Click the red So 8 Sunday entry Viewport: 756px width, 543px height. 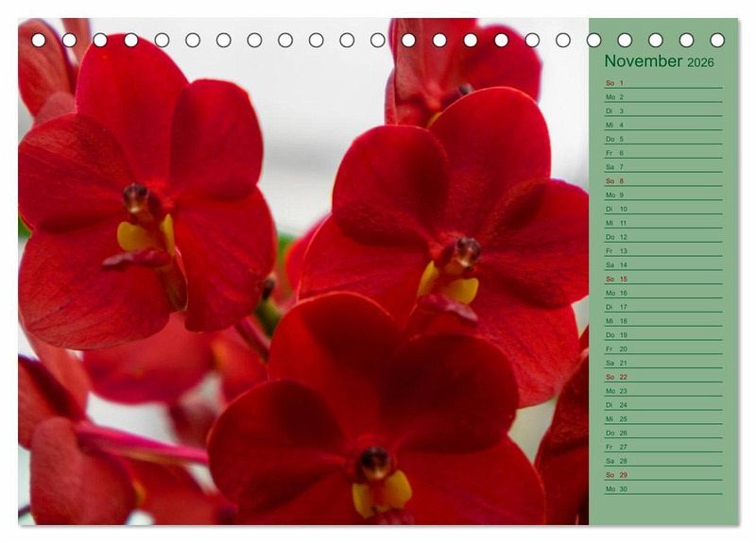[x=662, y=181]
